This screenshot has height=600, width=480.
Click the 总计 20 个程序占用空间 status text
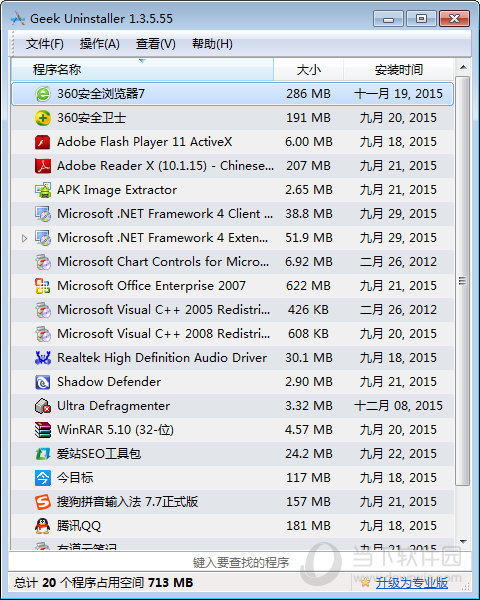(104, 583)
